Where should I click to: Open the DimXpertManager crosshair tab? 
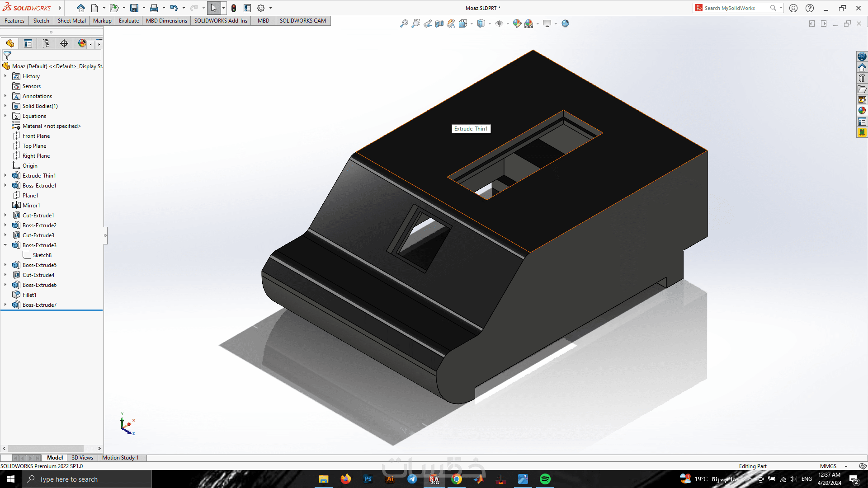coord(64,43)
